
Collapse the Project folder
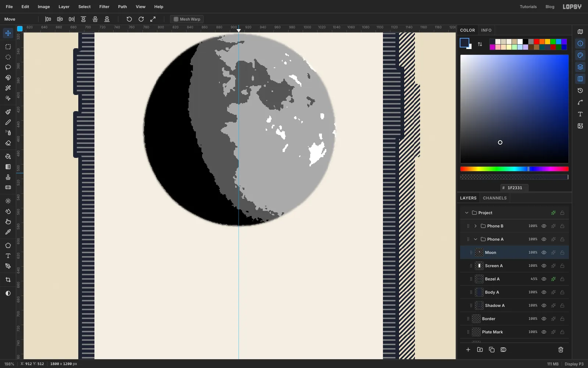[x=467, y=213]
